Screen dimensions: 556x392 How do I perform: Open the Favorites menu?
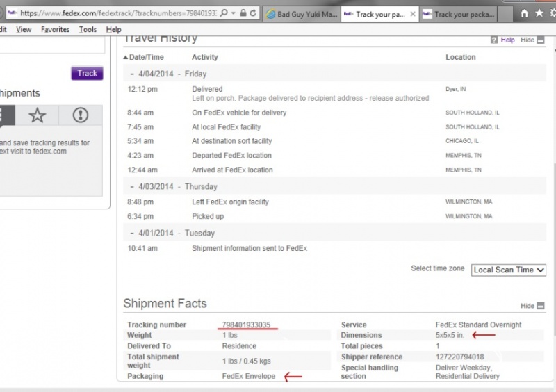pyautogui.click(x=55, y=29)
